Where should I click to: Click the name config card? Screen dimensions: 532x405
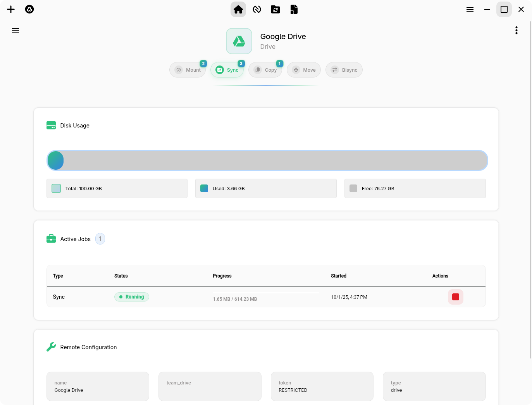(x=98, y=386)
